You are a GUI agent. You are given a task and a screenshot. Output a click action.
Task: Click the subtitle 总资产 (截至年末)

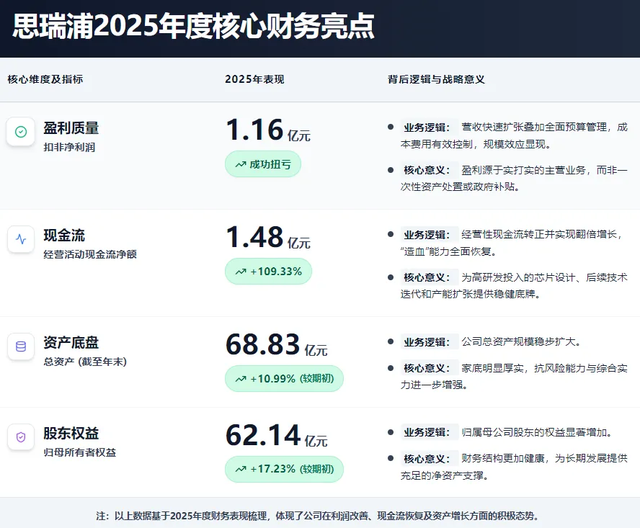coord(85,362)
